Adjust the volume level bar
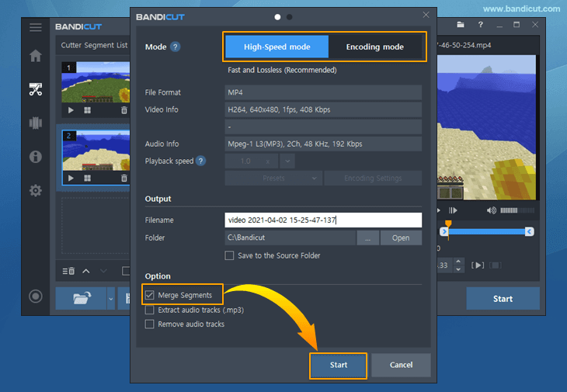The image size is (567, 392). (517, 210)
